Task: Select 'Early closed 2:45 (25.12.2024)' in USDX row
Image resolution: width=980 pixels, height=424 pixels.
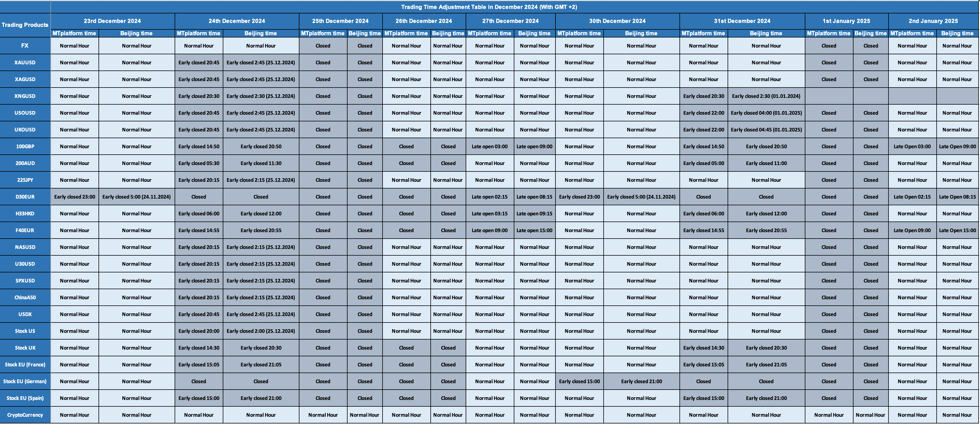Action: click(261, 314)
